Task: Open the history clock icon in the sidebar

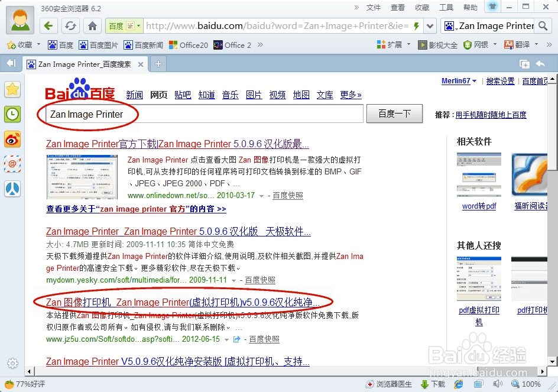Action: (12, 114)
